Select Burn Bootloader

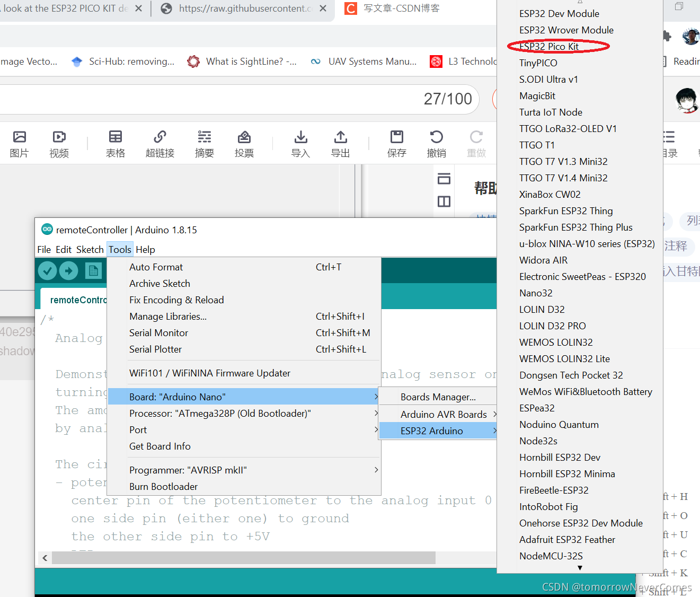(244, 487)
